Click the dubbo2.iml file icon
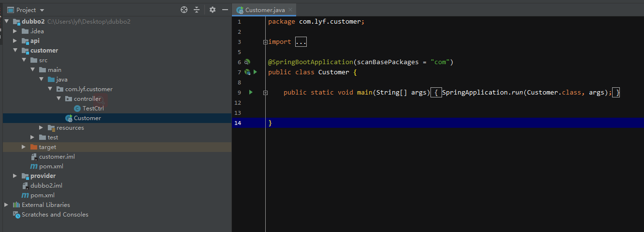The width and height of the screenshot is (644, 232). [x=25, y=186]
